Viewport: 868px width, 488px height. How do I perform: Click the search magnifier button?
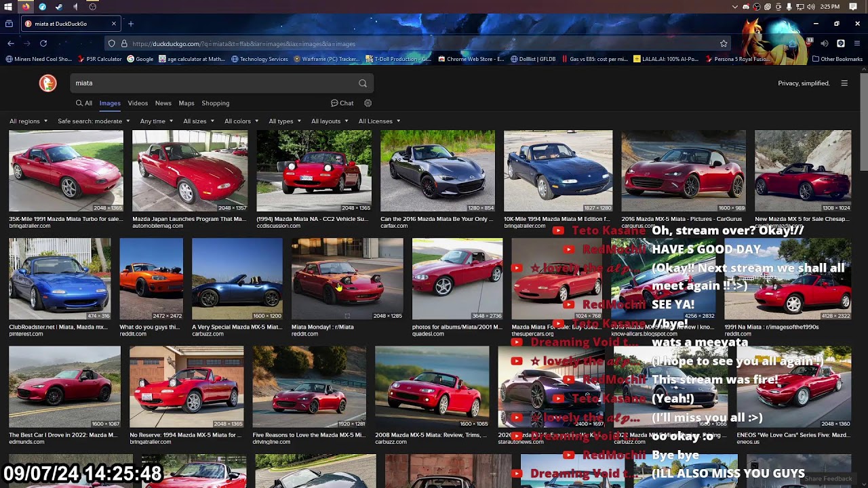coord(363,83)
